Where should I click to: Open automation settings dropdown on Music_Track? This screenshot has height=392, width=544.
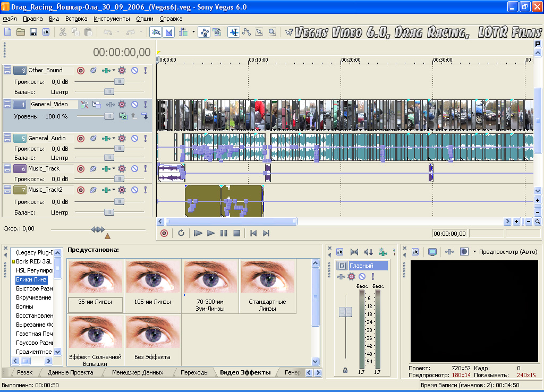[114, 168]
